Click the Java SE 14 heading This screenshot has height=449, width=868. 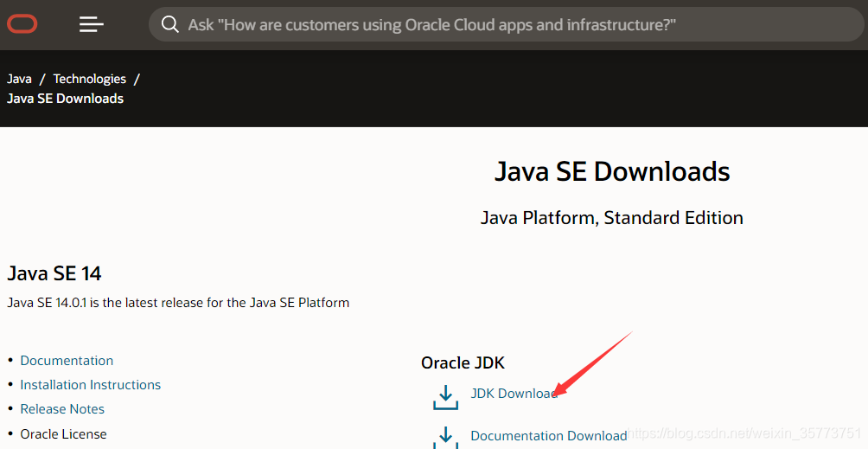point(54,273)
